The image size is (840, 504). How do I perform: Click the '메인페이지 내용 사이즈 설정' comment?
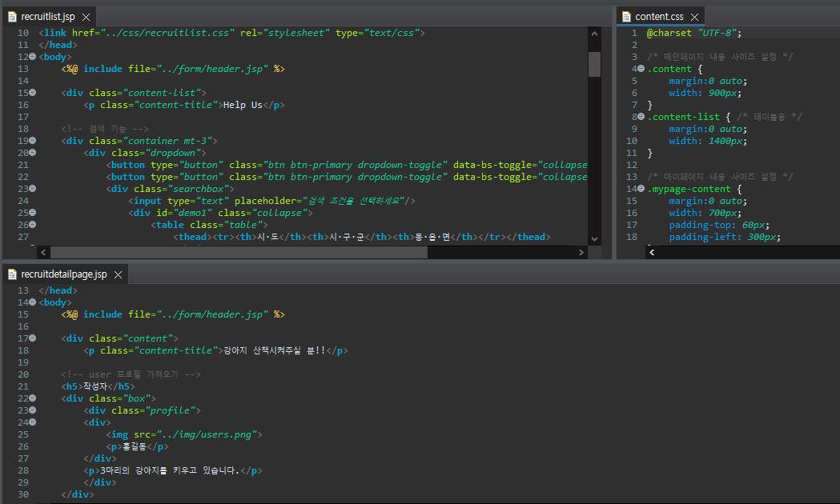720,57
